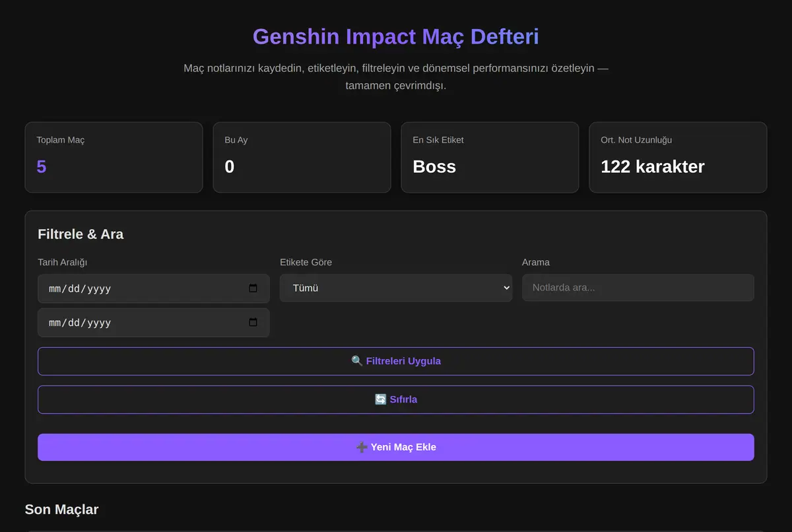Add a new match with Yeni Maç Ekle
Image resolution: width=792 pixels, height=532 pixels.
click(396, 447)
